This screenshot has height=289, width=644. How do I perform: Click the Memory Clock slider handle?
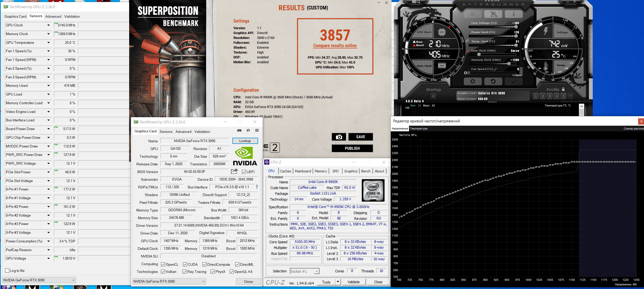[509, 64]
